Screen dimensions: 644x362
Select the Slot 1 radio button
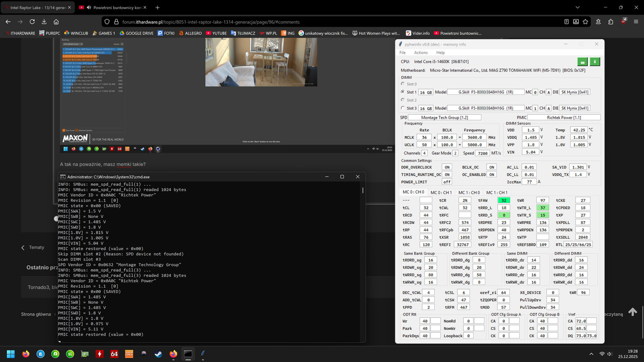(403, 92)
